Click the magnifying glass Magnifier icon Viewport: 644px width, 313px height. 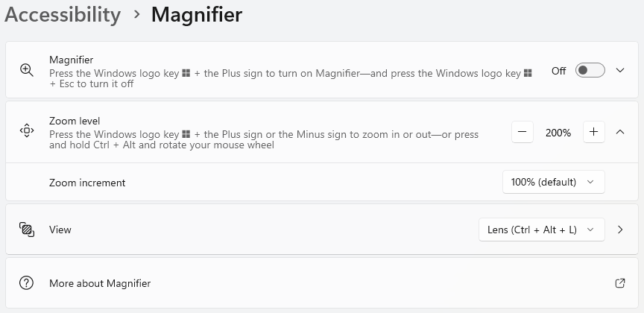click(x=27, y=70)
